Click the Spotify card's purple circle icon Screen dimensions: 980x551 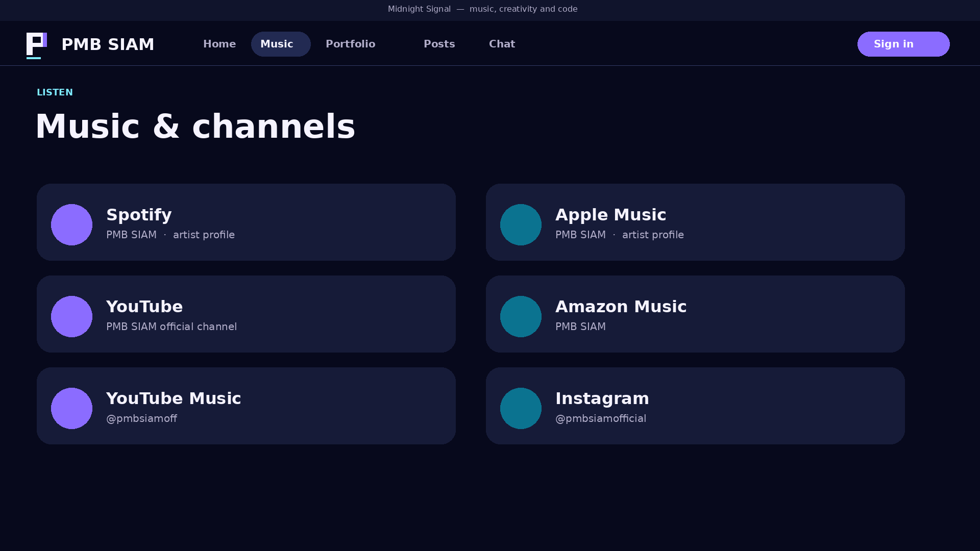pyautogui.click(x=71, y=224)
